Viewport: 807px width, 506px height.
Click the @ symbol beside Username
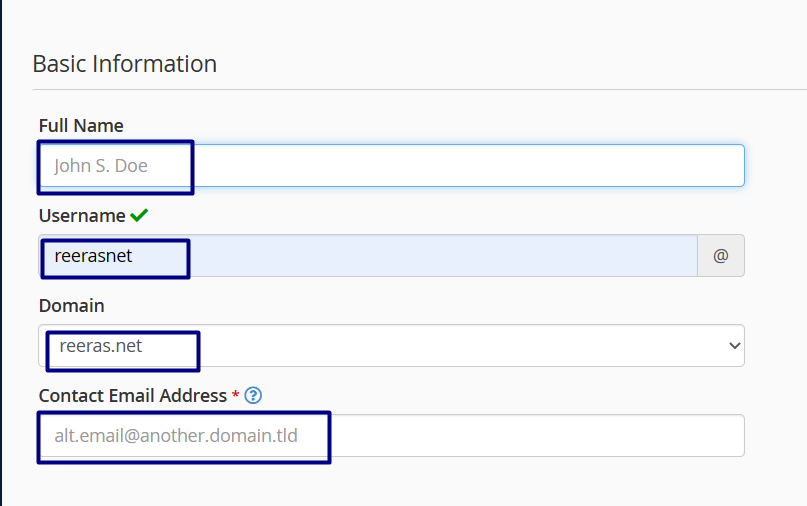(720, 256)
